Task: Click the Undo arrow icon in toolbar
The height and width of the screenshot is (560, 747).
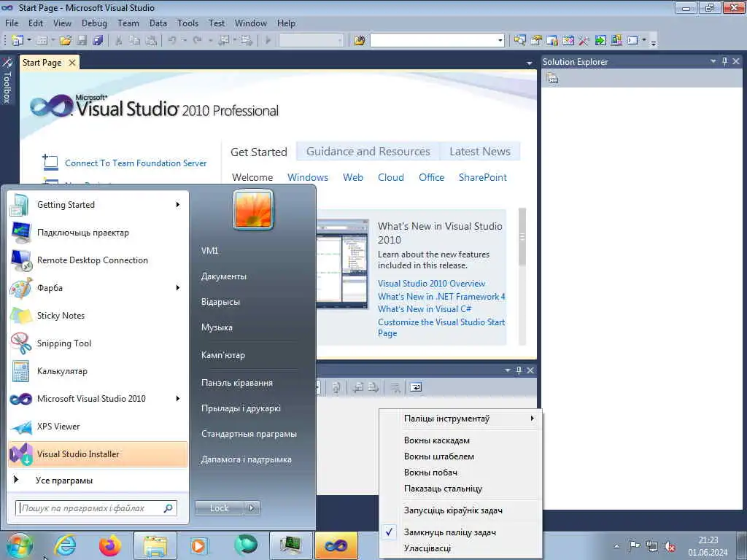Action: pyautogui.click(x=172, y=41)
